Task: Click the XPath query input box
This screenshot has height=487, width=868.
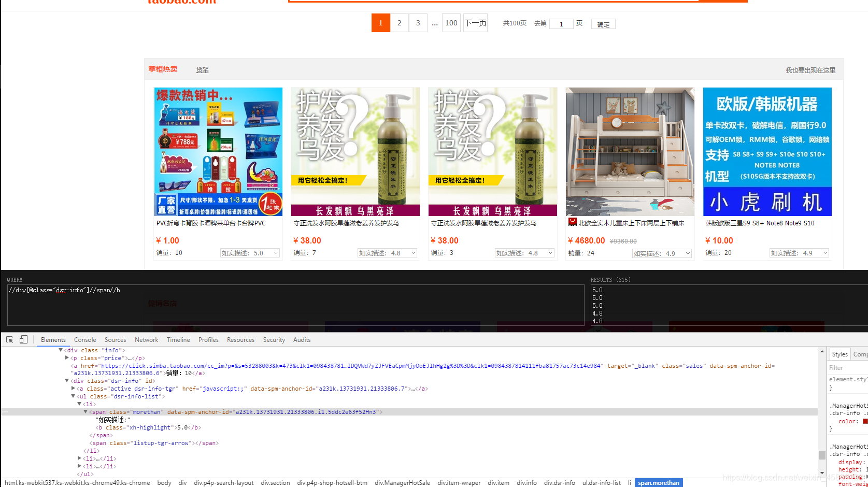Action: tap(296, 305)
